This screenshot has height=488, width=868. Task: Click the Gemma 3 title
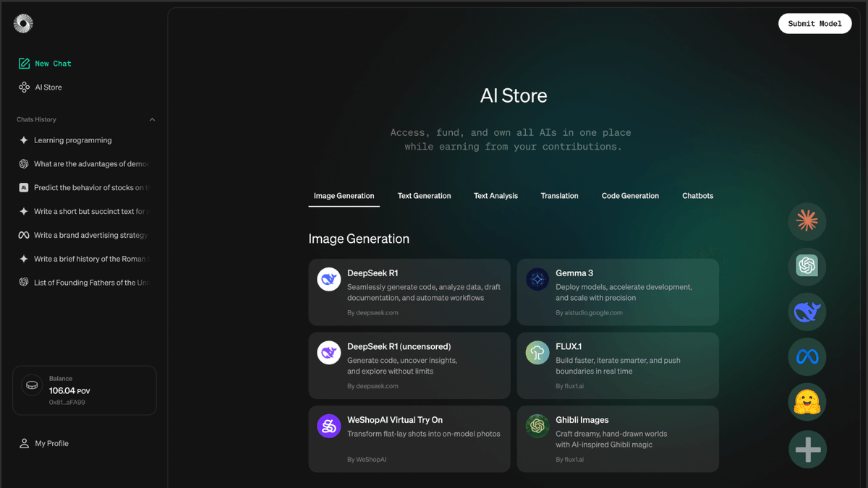coord(574,273)
